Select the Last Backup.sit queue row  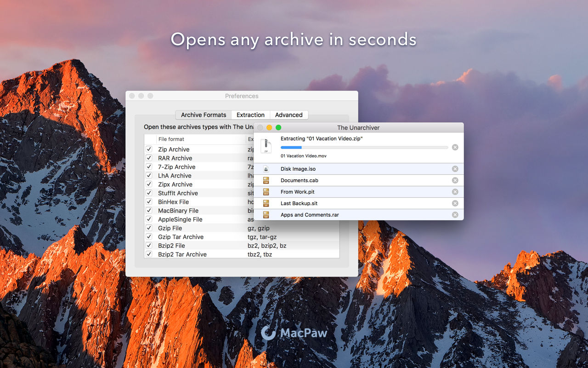click(x=359, y=203)
